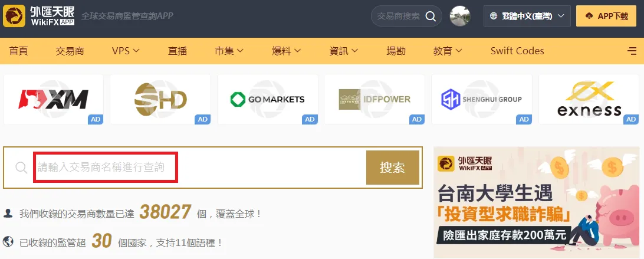
Task: Open the Shenghui Group ad card
Action: point(481,99)
